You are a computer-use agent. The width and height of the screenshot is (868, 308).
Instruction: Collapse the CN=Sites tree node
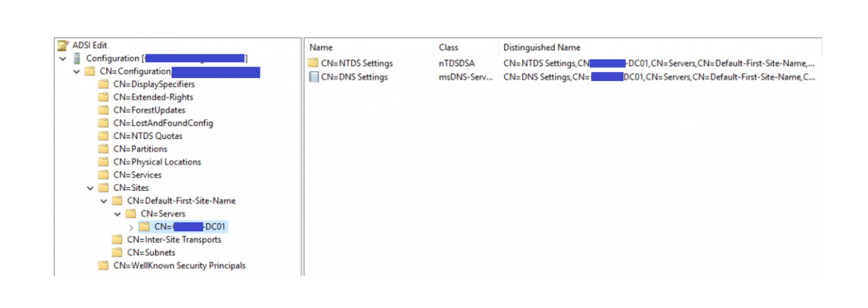90,188
